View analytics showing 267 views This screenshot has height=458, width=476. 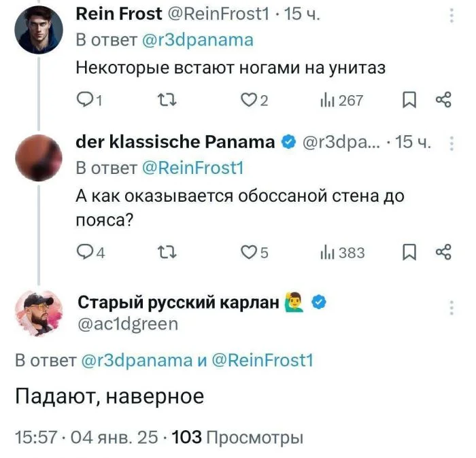pos(341,101)
